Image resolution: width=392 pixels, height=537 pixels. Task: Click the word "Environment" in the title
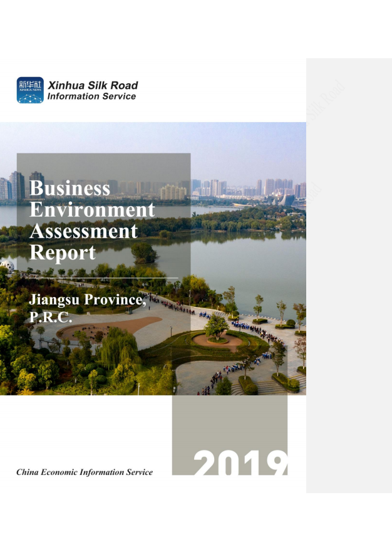[x=91, y=209]
